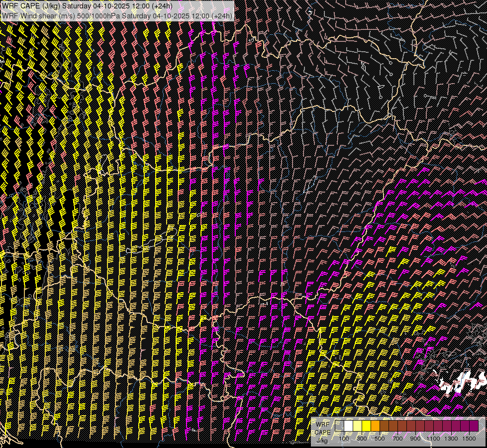
Task: Click the 1100 legend tick label
Action: 434,439
